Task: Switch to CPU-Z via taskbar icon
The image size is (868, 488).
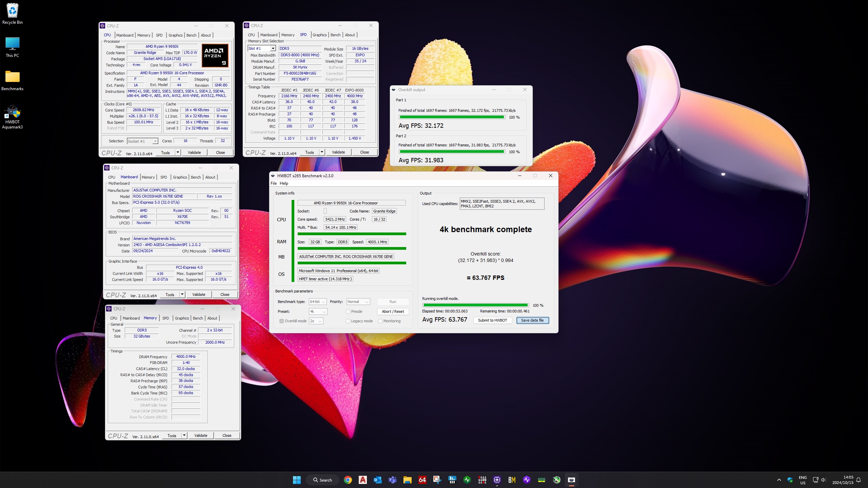Action: 497,480
